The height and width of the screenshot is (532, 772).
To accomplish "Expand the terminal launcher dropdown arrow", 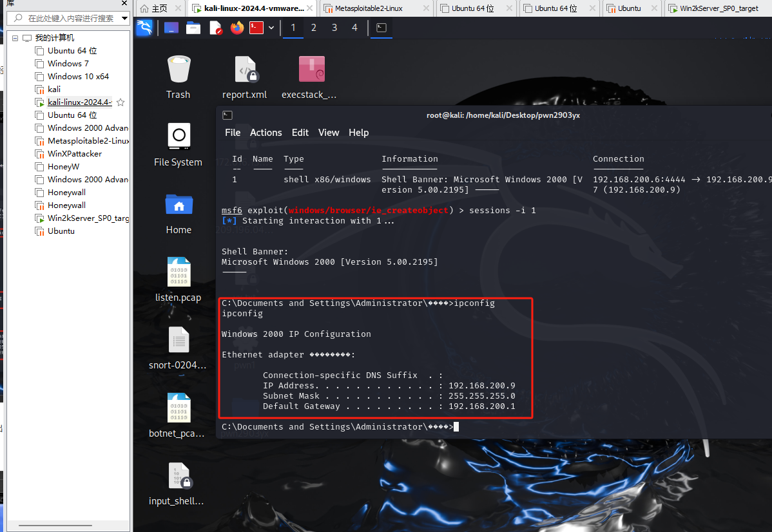I will [271, 28].
